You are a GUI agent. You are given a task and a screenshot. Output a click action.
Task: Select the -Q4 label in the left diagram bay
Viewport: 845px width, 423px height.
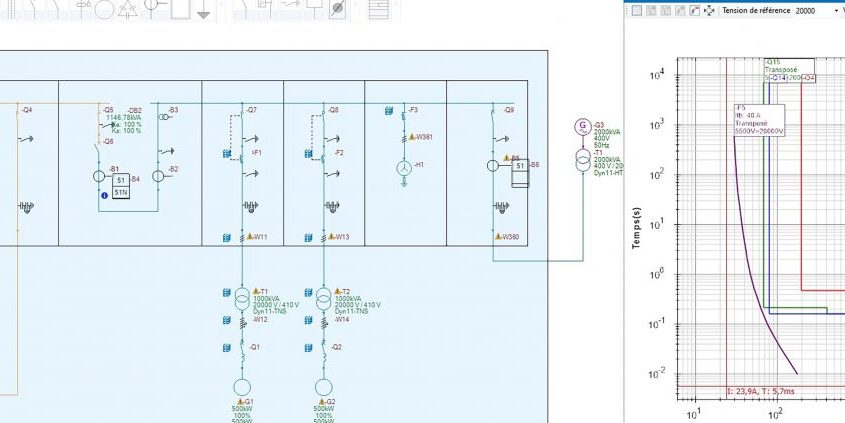[x=27, y=110]
